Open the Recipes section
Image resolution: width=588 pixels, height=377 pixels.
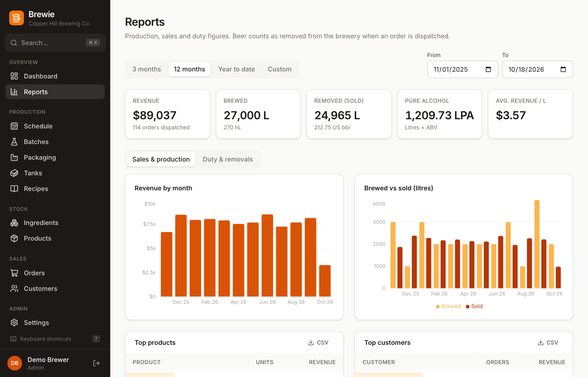pos(55,188)
